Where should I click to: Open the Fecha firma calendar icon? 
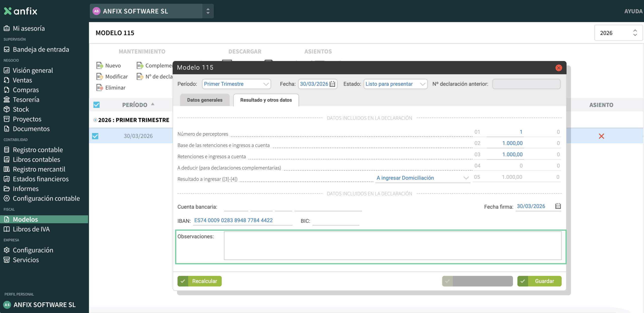[558, 206]
